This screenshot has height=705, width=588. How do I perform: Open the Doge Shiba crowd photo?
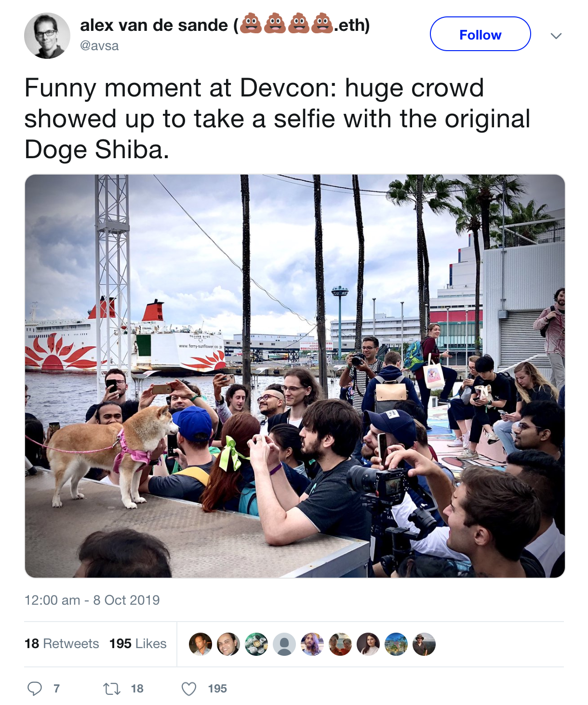tap(294, 376)
